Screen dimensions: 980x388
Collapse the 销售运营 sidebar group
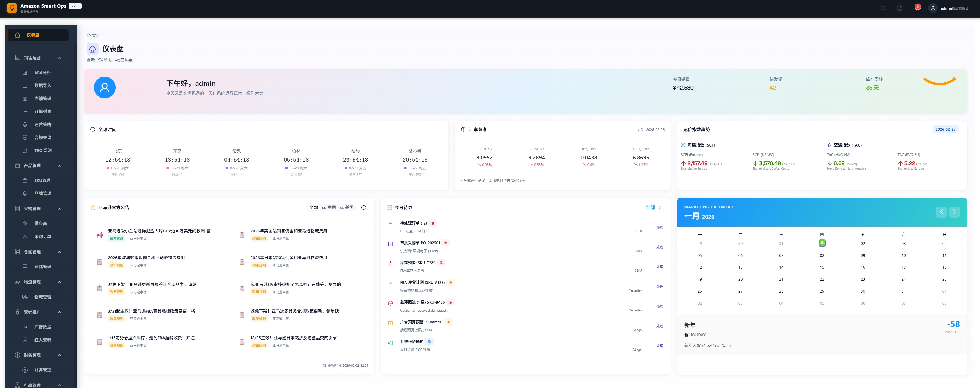tap(59, 58)
